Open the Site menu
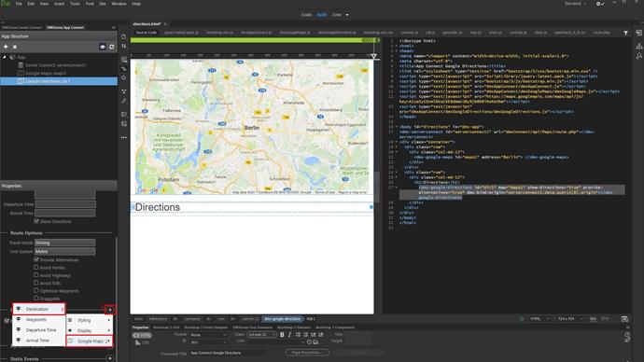This screenshot has width=644, height=362. pyautogui.click(x=103, y=4)
